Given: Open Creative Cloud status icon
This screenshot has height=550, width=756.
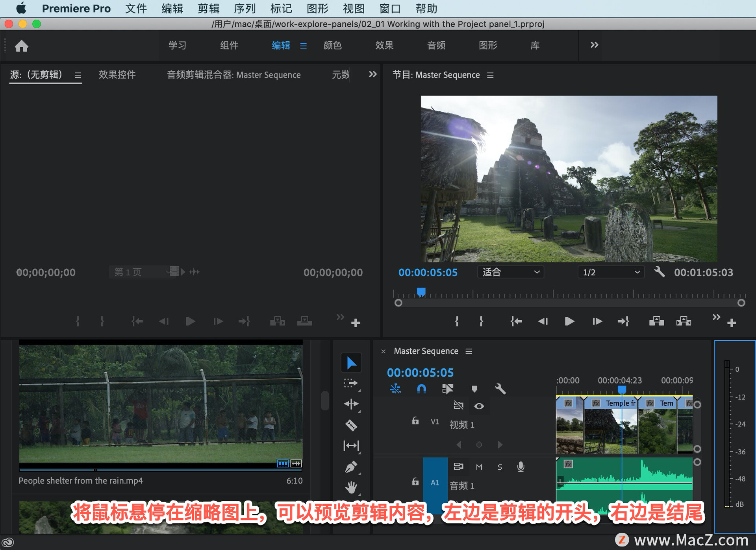Looking at the screenshot, I should coord(8,543).
